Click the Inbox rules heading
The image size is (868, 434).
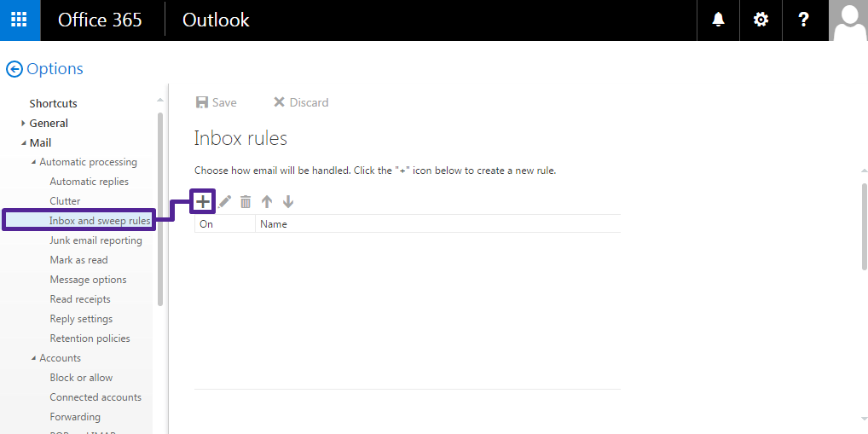pos(240,138)
